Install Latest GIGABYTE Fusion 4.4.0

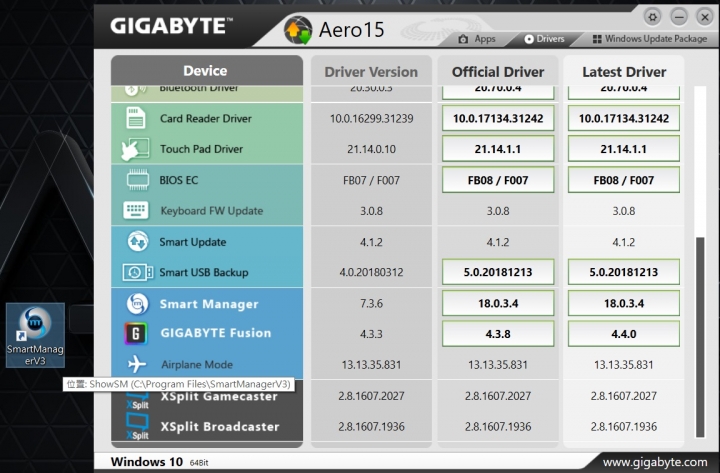coord(624,334)
